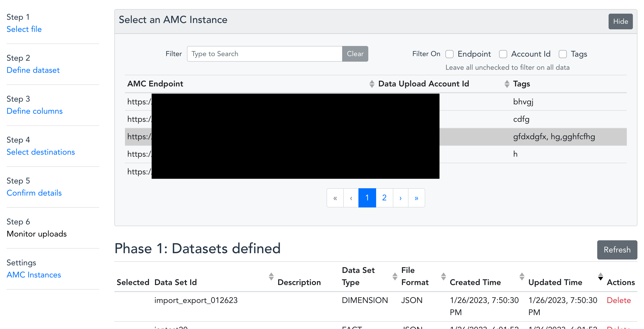The image size is (644, 329).
Task: Jump to the last page with double-chevron icon
Action: click(x=417, y=198)
